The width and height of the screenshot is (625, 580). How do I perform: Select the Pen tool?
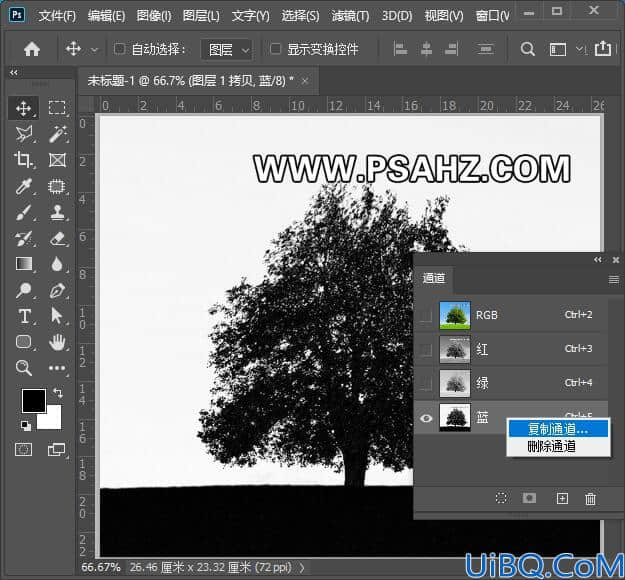pyautogui.click(x=57, y=290)
